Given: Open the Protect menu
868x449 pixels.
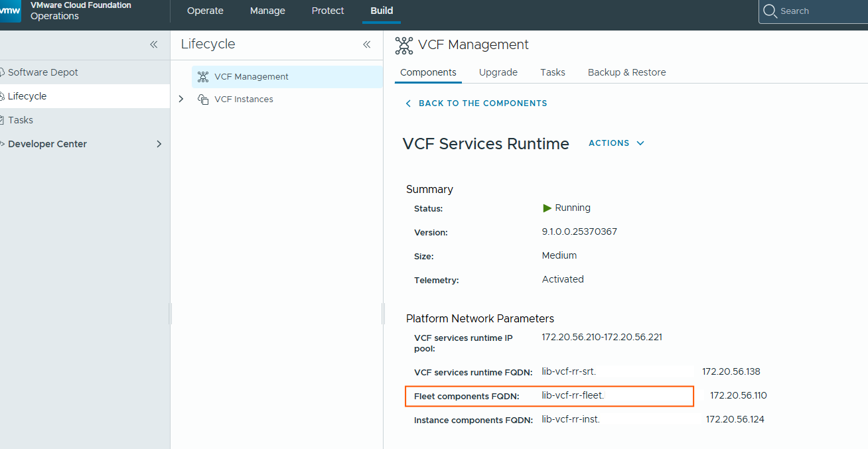Looking at the screenshot, I should (x=328, y=11).
